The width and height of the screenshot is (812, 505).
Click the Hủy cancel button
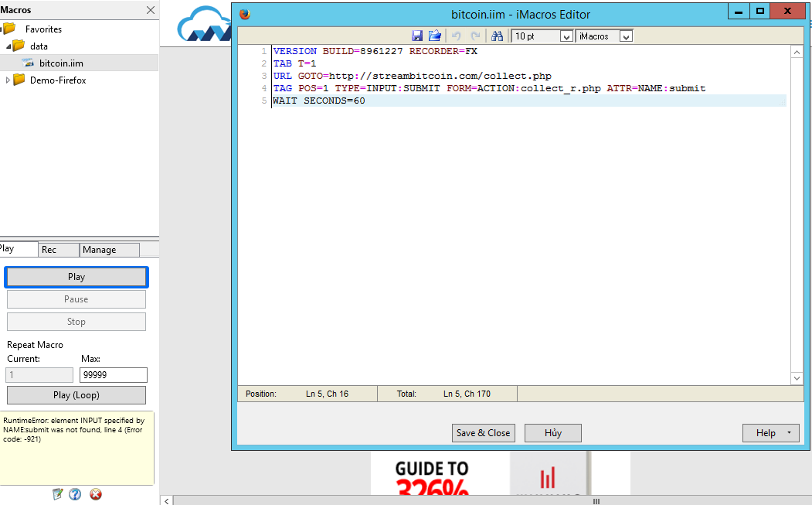[553, 433]
